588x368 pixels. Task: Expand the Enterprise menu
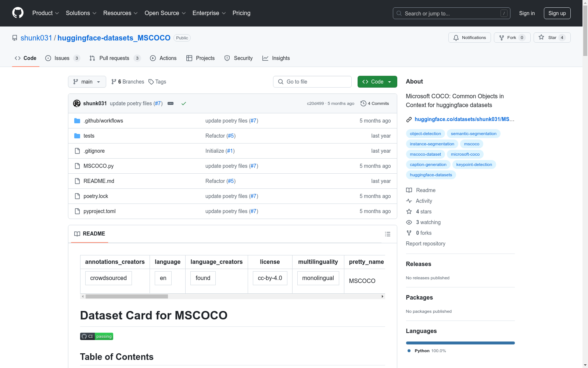(x=209, y=13)
